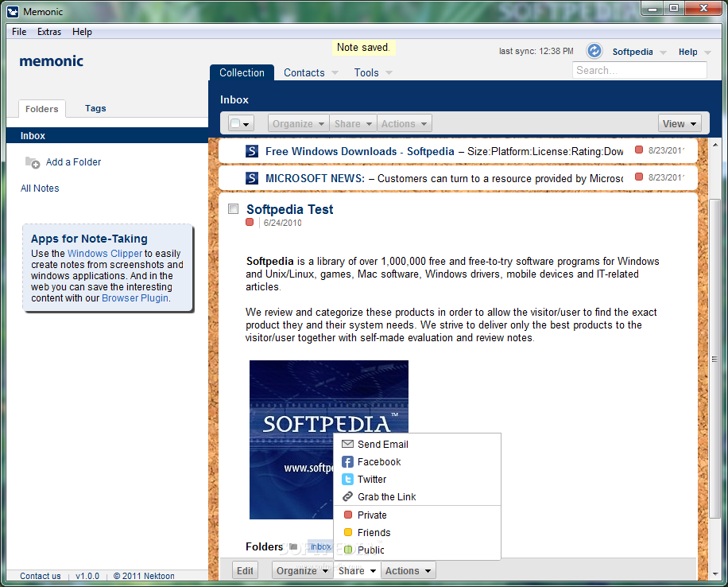Click the S icon on MICROSOFT NEWS note
The height and width of the screenshot is (587, 728).
pyautogui.click(x=252, y=178)
